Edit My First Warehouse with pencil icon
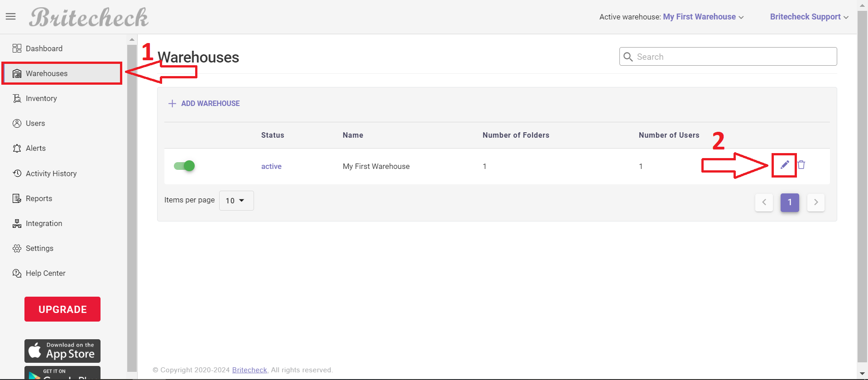The image size is (868, 380). pos(785,165)
